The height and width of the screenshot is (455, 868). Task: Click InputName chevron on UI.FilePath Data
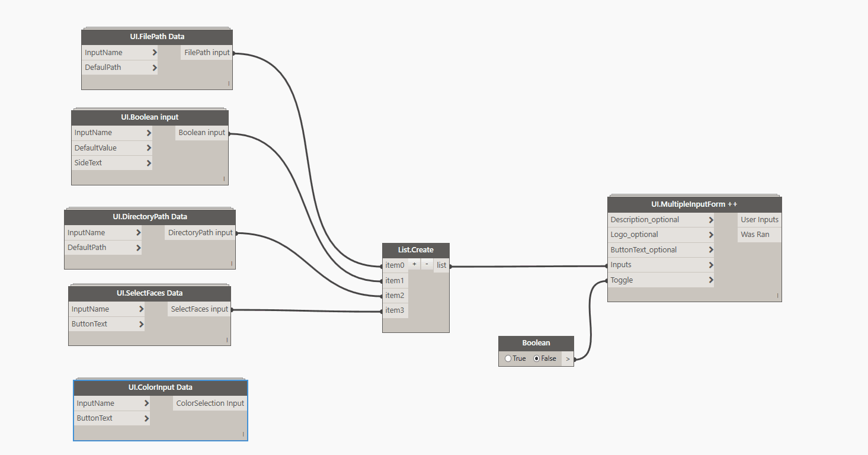point(154,53)
